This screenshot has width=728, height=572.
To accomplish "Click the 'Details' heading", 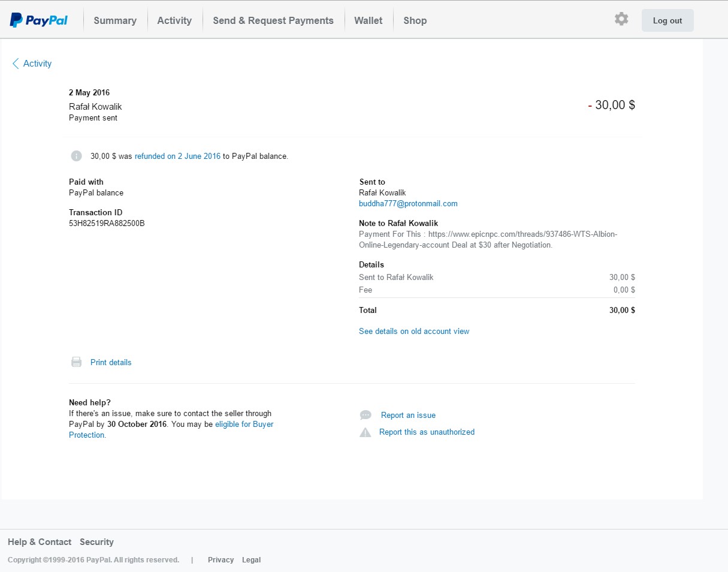I will [371, 264].
